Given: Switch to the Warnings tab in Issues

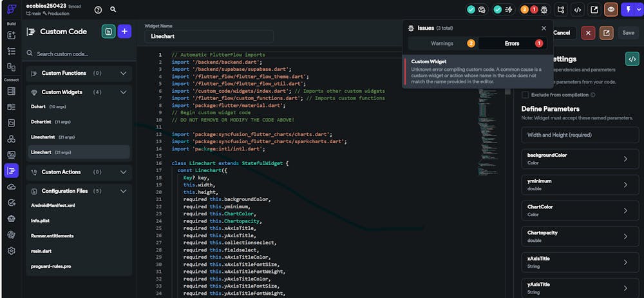Looking at the screenshot, I should pyautogui.click(x=442, y=44).
